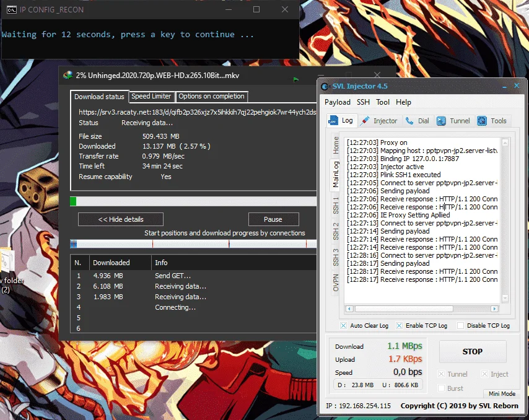Click the Hide details button

[x=121, y=219]
